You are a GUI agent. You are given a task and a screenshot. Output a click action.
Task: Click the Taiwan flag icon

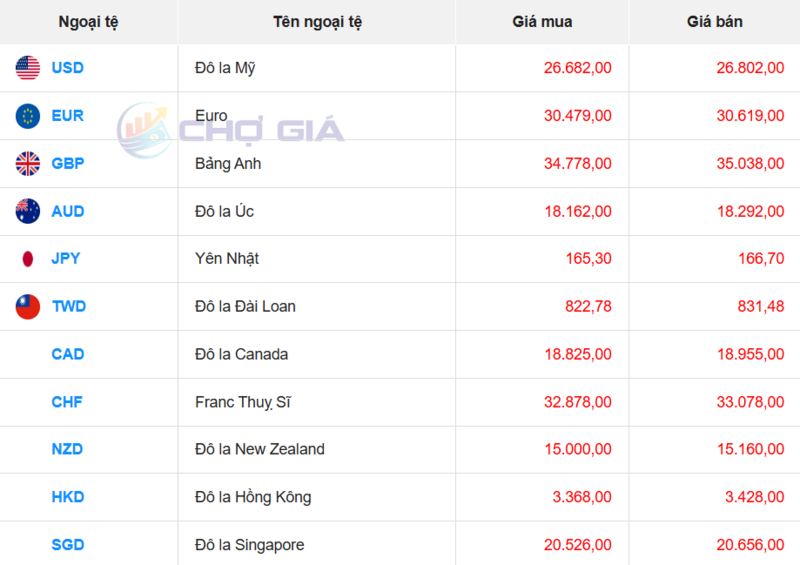coord(28,307)
